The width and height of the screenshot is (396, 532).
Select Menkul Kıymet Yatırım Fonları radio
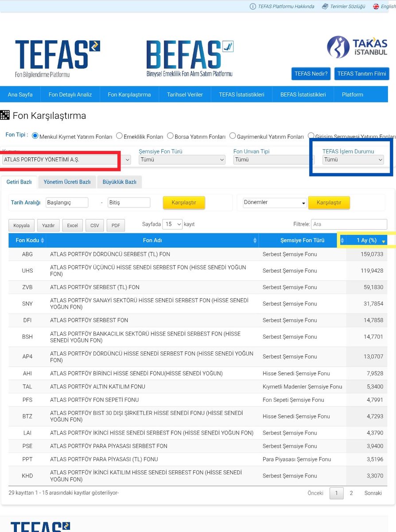(35, 136)
